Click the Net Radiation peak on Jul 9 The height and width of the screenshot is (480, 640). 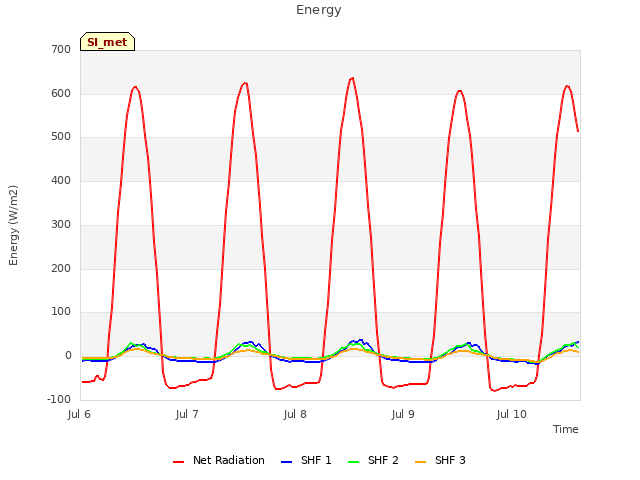point(460,91)
